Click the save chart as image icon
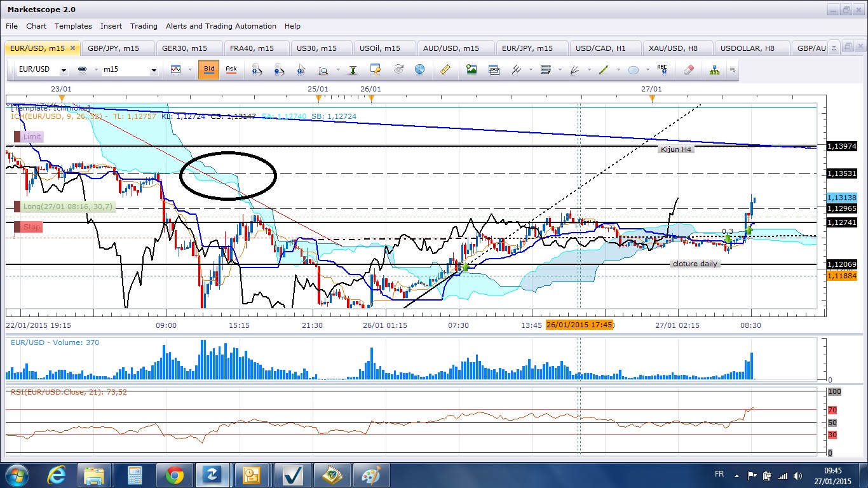 [x=471, y=70]
